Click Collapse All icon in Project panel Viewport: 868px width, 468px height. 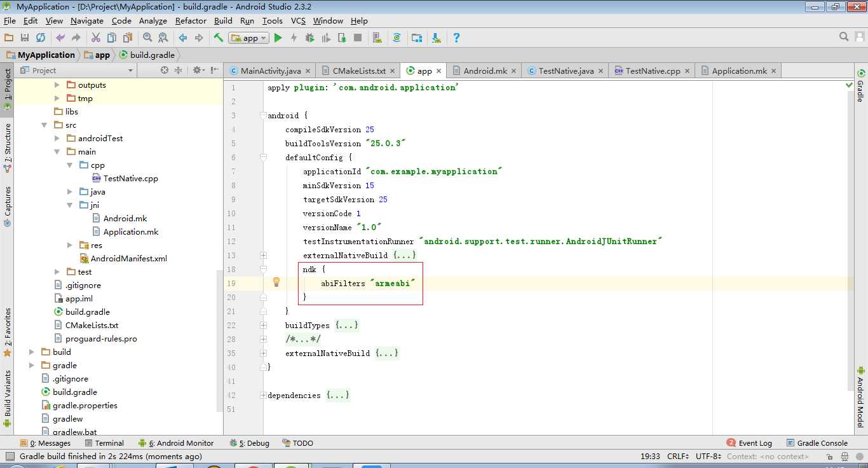pos(178,71)
